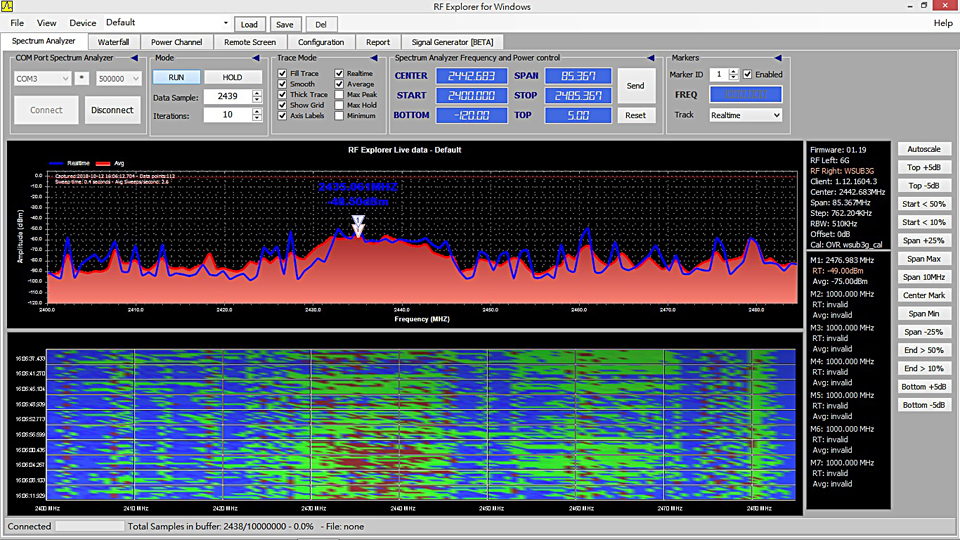The width and height of the screenshot is (960, 540).
Task: Switch to the Power Channel tab
Action: [x=176, y=42]
